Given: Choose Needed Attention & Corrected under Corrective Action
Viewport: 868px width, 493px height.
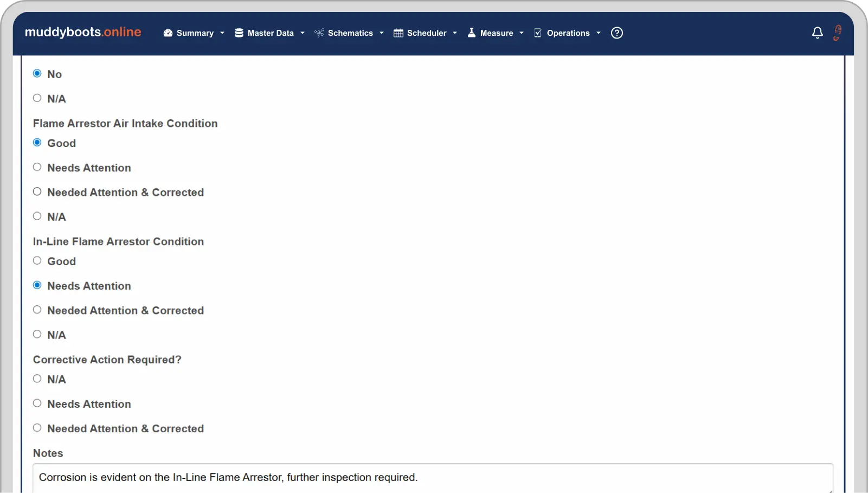Looking at the screenshot, I should (37, 428).
